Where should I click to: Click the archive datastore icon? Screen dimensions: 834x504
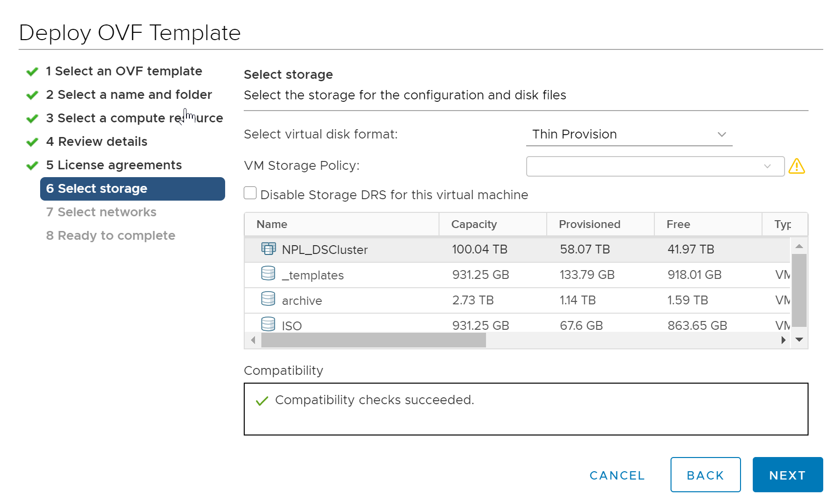point(268,299)
